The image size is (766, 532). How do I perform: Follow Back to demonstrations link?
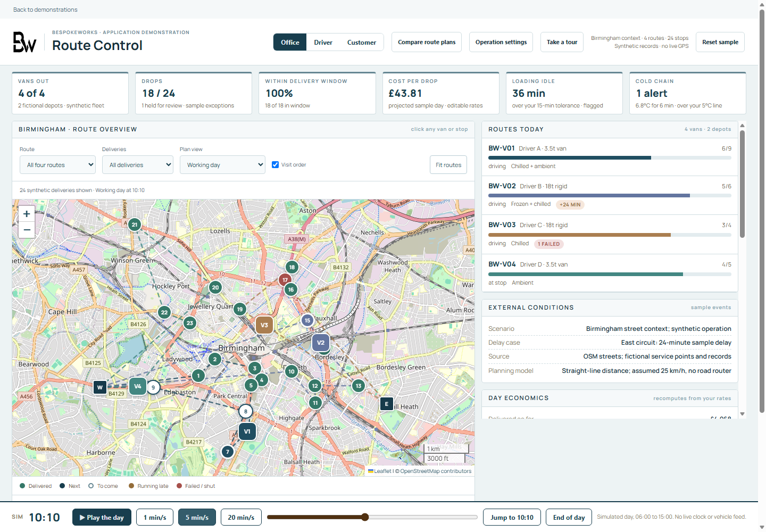point(45,10)
